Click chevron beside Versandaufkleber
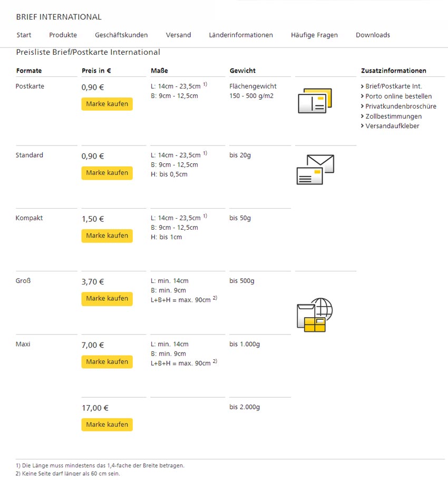The image size is (448, 480). [x=362, y=126]
